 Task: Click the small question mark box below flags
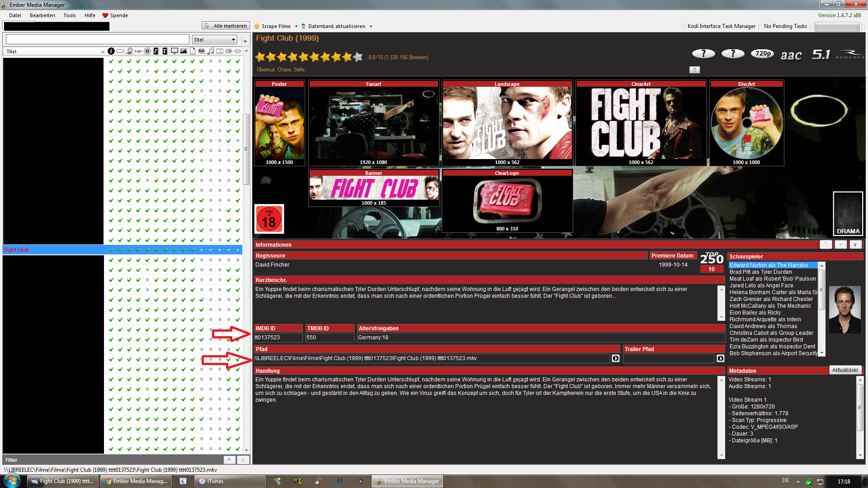pos(694,70)
